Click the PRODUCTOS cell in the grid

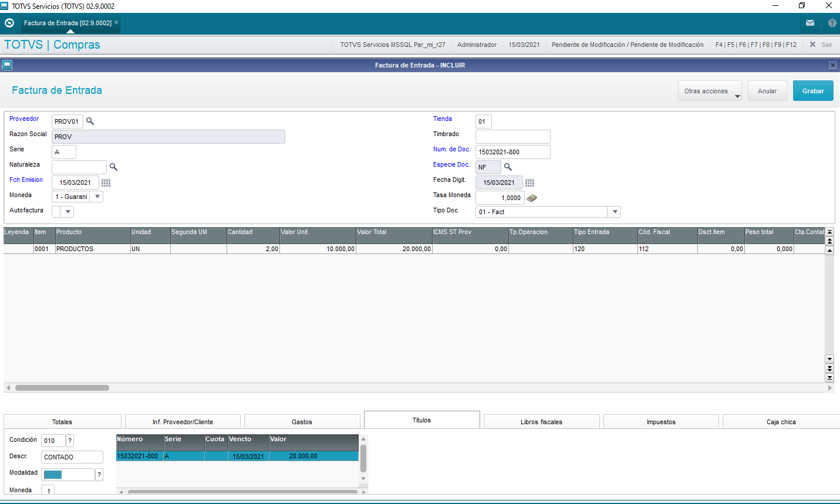point(93,249)
